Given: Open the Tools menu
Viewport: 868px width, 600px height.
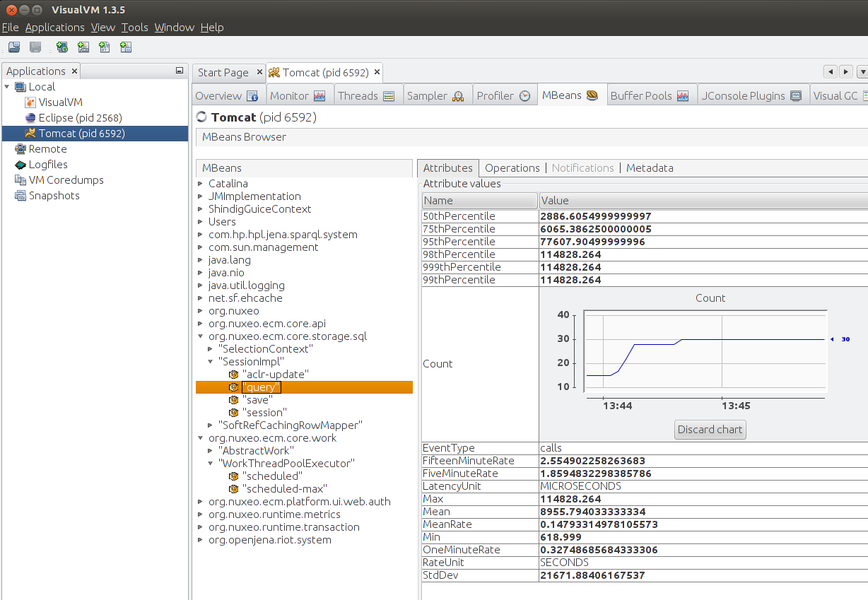Looking at the screenshot, I should (x=134, y=28).
